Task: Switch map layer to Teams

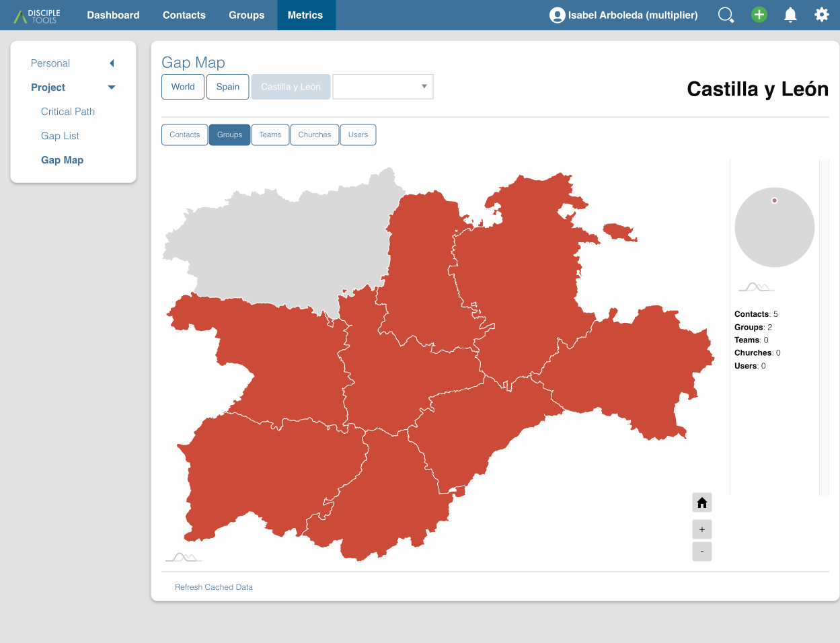Action: [270, 135]
